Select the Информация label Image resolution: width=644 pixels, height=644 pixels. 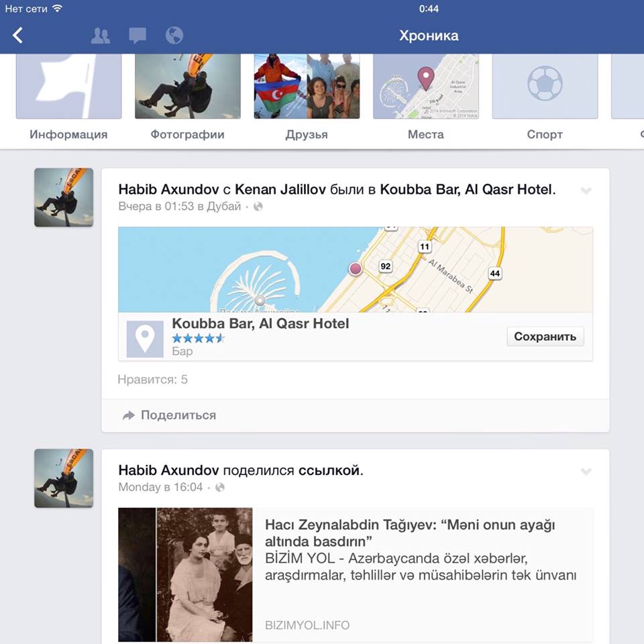point(68,134)
